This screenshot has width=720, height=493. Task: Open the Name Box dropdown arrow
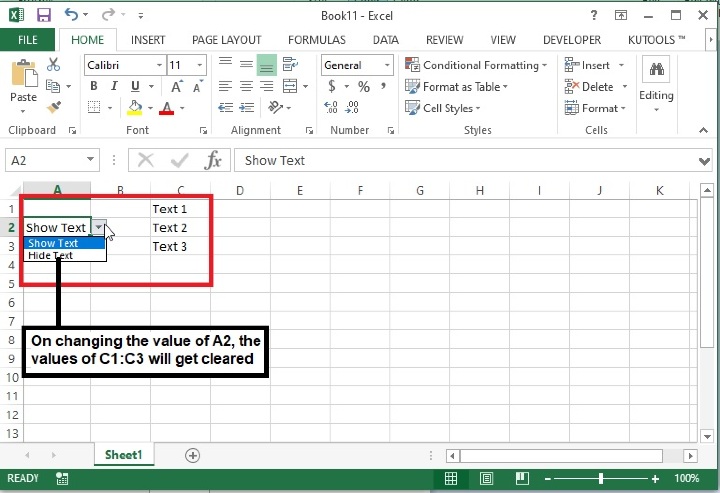click(x=91, y=160)
